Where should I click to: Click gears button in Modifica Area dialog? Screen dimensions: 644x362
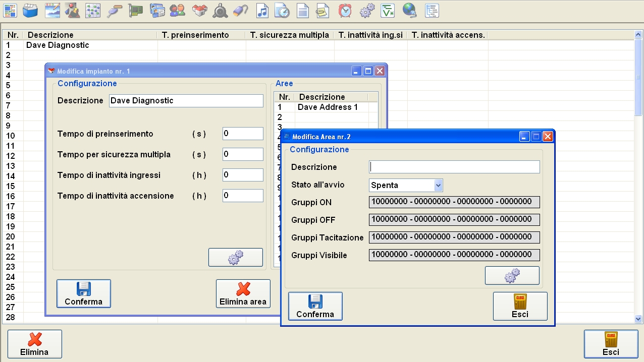(x=512, y=275)
